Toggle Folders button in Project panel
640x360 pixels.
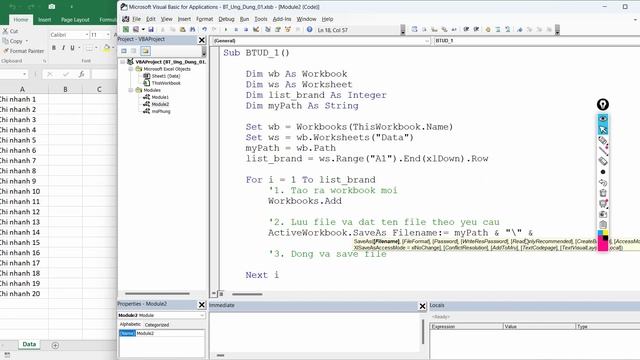pyautogui.click(x=145, y=51)
